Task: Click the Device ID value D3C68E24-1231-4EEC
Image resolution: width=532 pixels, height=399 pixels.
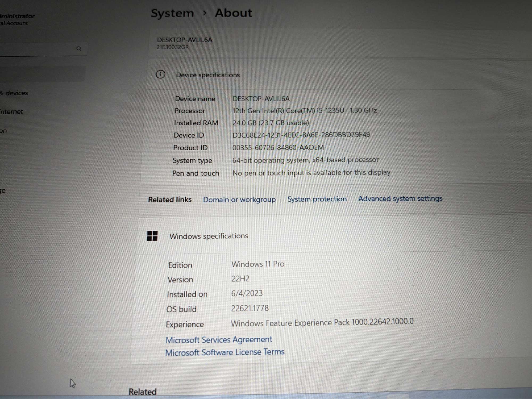Action: tap(301, 135)
